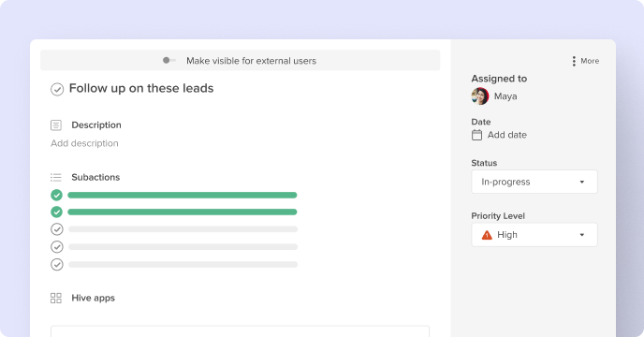Uncheck the first completed subaction

(x=57, y=195)
